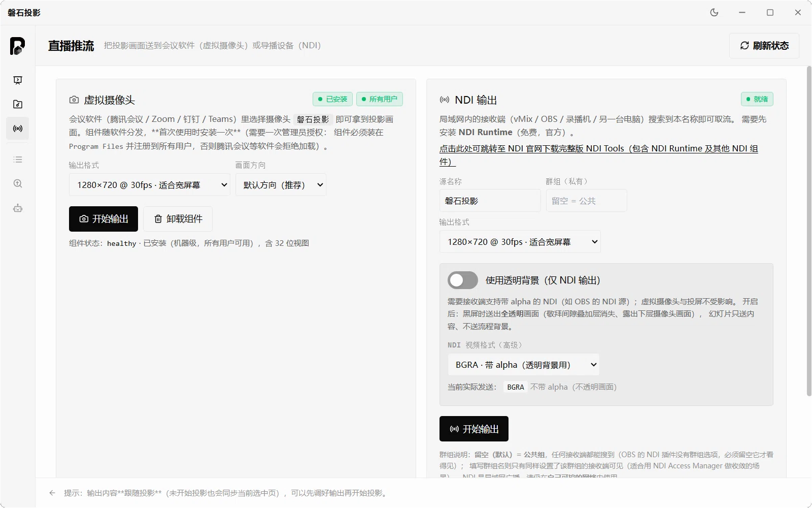This screenshot has width=812, height=508.
Task: Open the magnifier search page in sidebar
Action: coord(18,184)
